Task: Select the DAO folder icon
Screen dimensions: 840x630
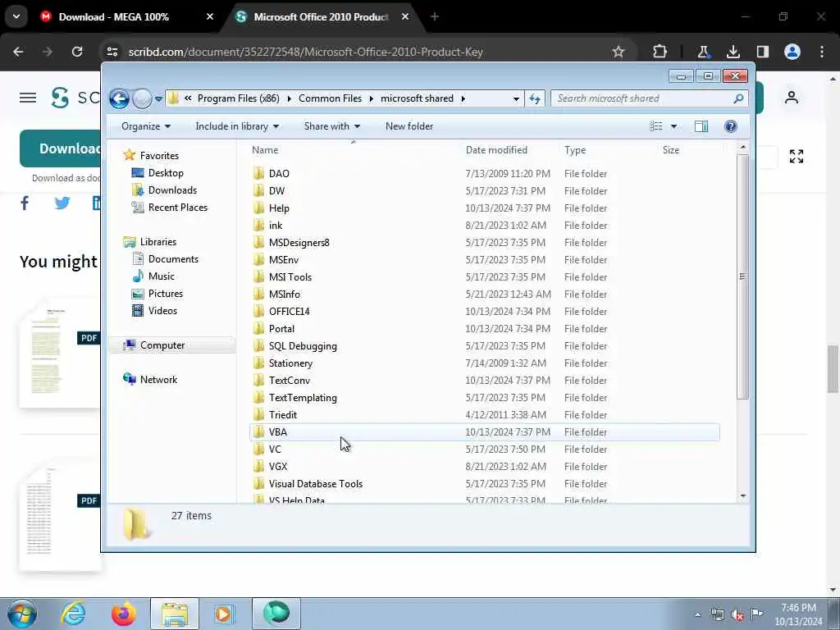Action: 258,173
